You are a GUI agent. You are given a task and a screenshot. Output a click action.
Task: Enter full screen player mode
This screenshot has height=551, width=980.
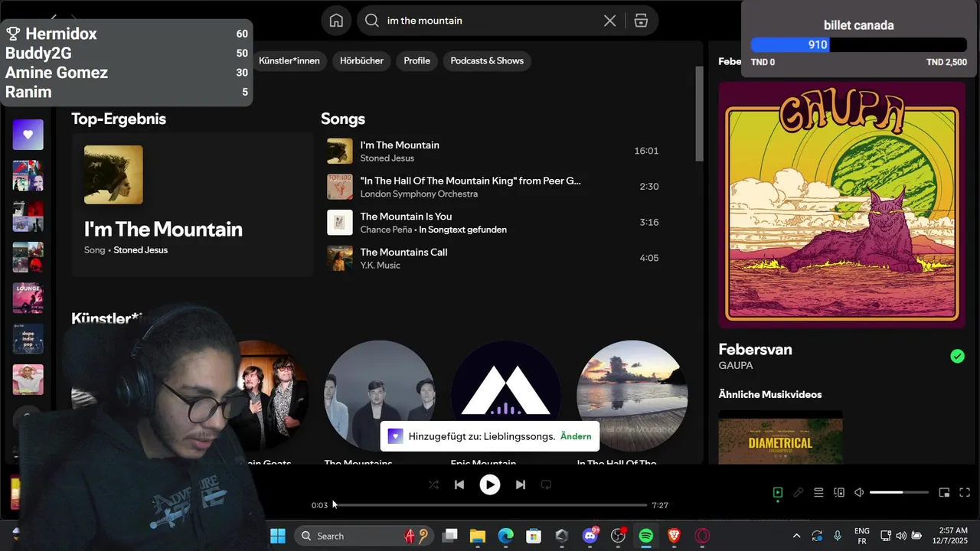pos(965,493)
